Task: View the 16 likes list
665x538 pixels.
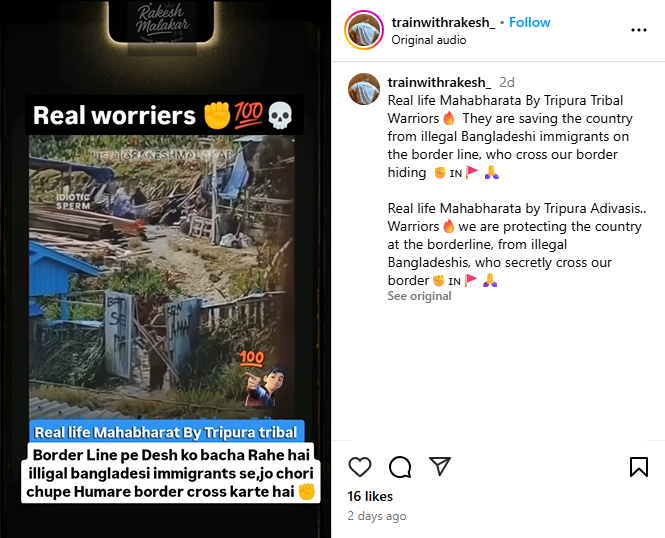Action: (370, 496)
